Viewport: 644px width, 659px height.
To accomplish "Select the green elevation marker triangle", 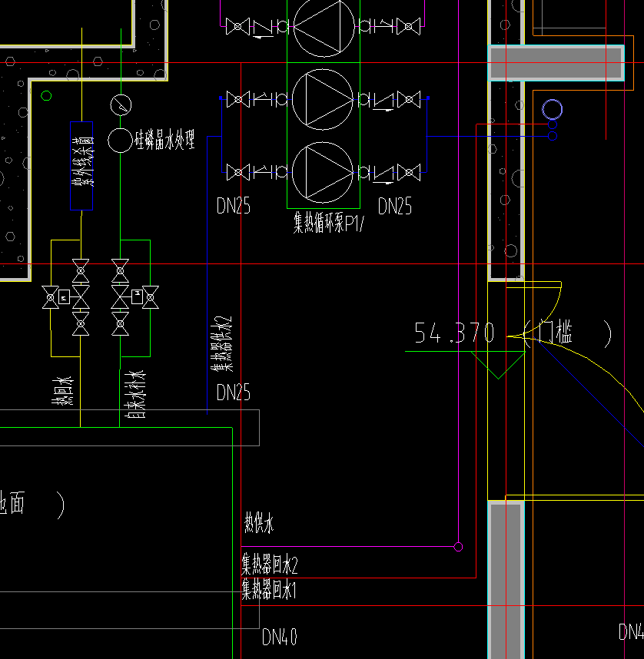I will click(x=499, y=366).
